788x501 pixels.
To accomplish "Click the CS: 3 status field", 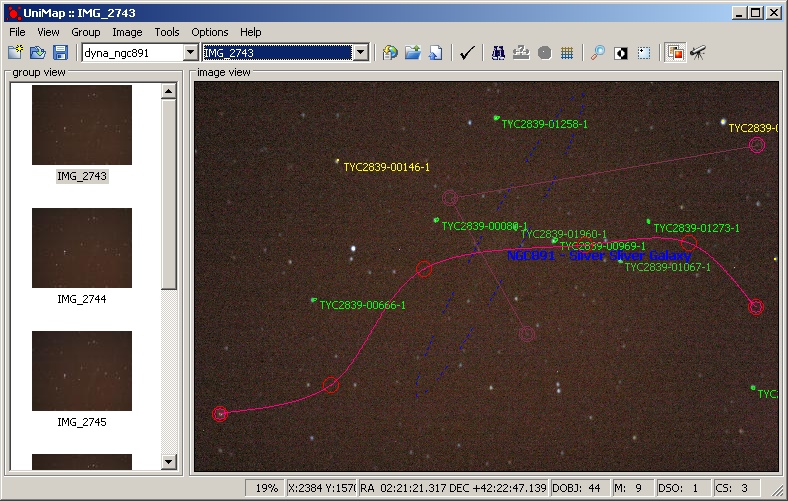I will (x=736, y=488).
